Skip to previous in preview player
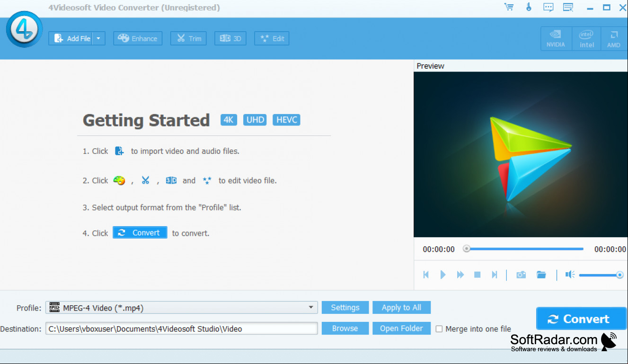This screenshot has height=364, width=628. click(426, 275)
